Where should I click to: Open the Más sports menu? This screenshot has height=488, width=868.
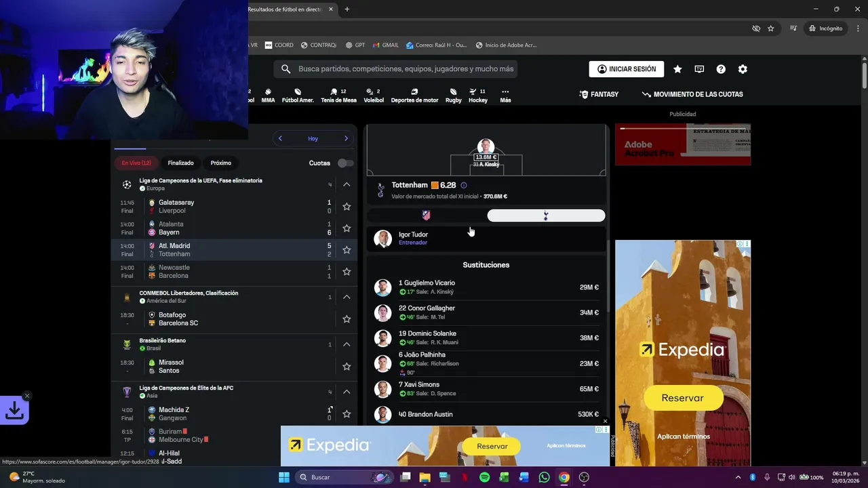coord(505,96)
